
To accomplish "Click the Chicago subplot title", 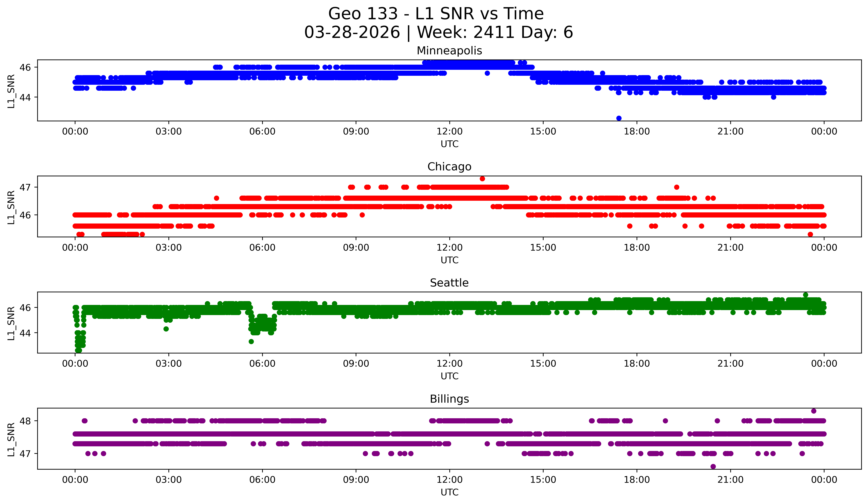I will [449, 167].
